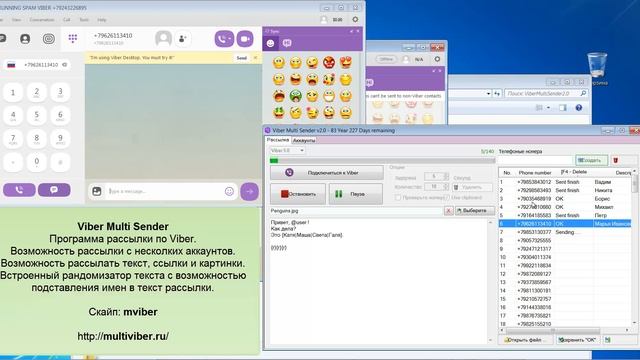The height and width of the screenshot is (360, 640).
Task: Clear the dialed number with backspace icon
Action: point(64,64)
